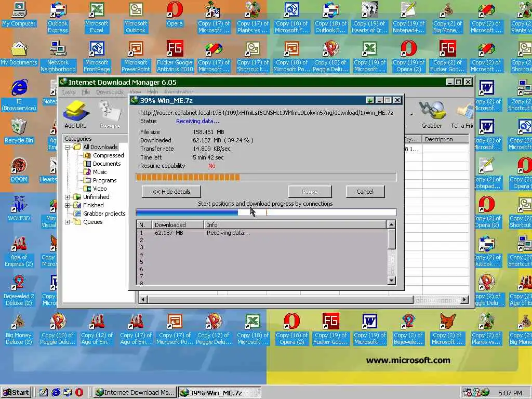Select connection row 1 Receiving data
This screenshot has height=399, width=532.
[x=261, y=233]
